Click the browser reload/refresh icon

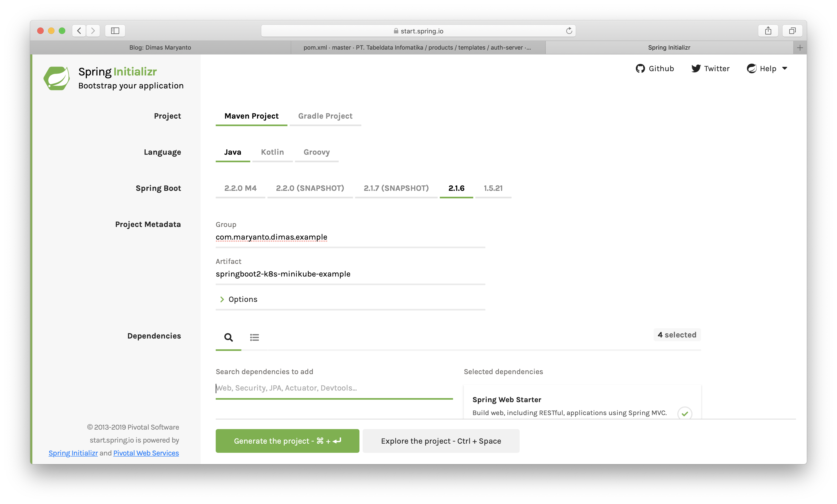tap(569, 30)
